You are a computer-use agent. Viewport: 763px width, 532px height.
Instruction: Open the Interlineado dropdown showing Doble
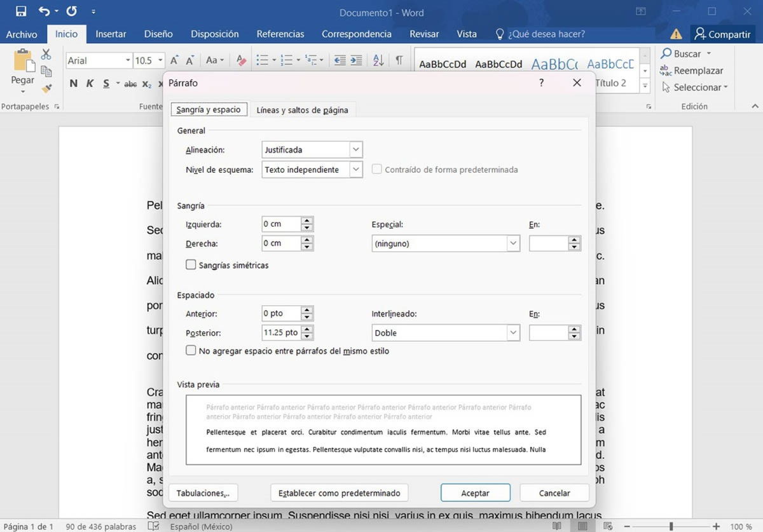512,332
